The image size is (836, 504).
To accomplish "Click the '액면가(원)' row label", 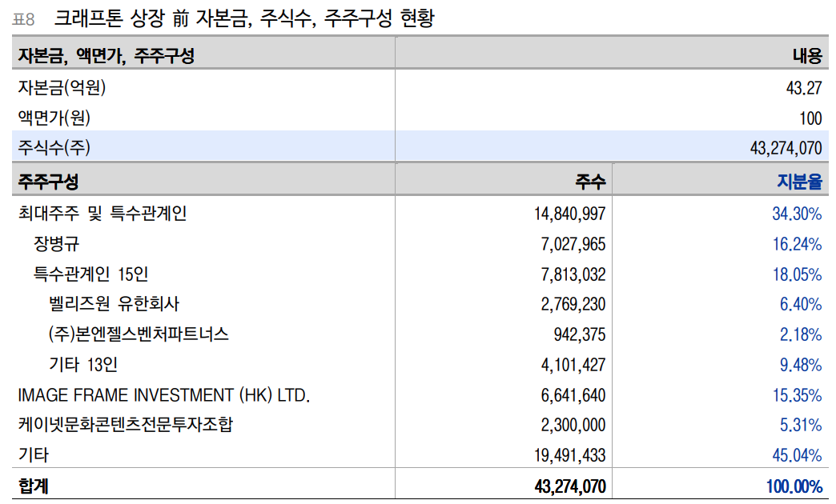I will point(54,118).
